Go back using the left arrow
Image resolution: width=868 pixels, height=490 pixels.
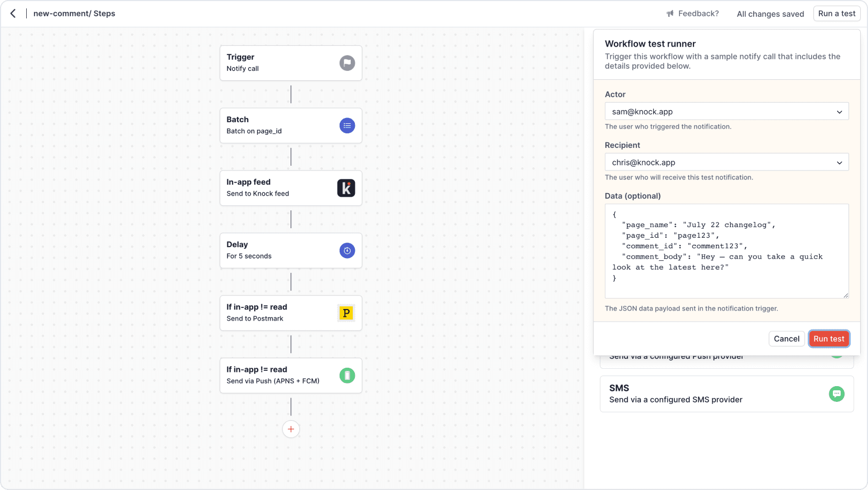[13, 14]
